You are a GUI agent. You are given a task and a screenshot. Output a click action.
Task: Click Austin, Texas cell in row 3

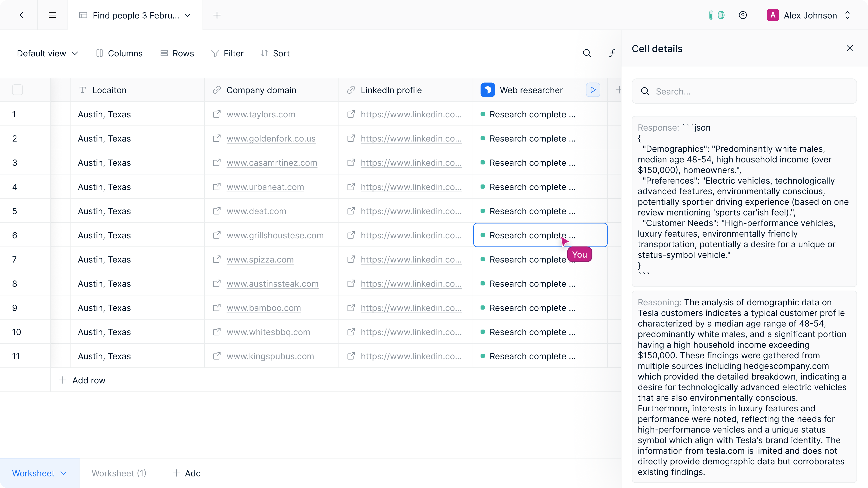(x=137, y=163)
